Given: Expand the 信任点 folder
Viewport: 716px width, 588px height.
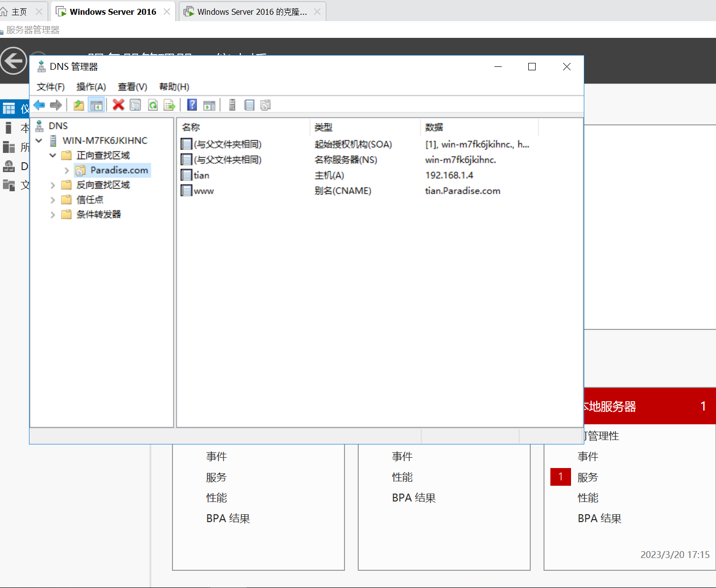Looking at the screenshot, I should pyautogui.click(x=53, y=200).
